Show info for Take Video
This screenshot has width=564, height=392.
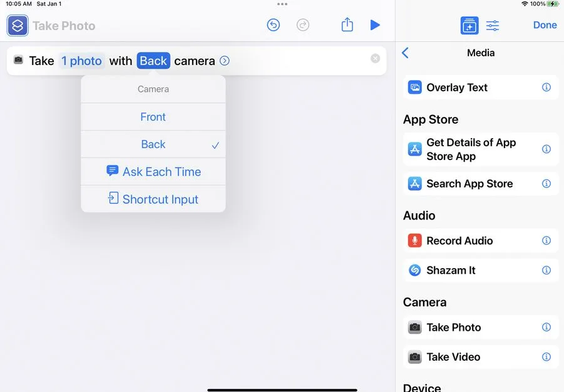point(546,357)
